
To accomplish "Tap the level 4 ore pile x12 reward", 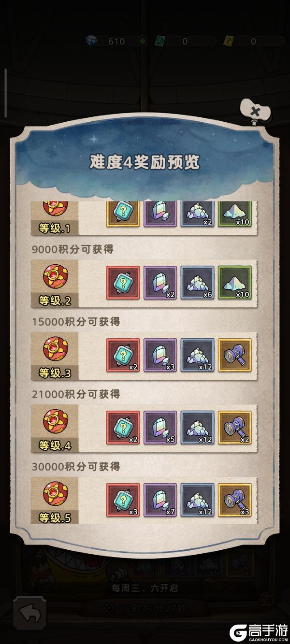I will click(198, 428).
